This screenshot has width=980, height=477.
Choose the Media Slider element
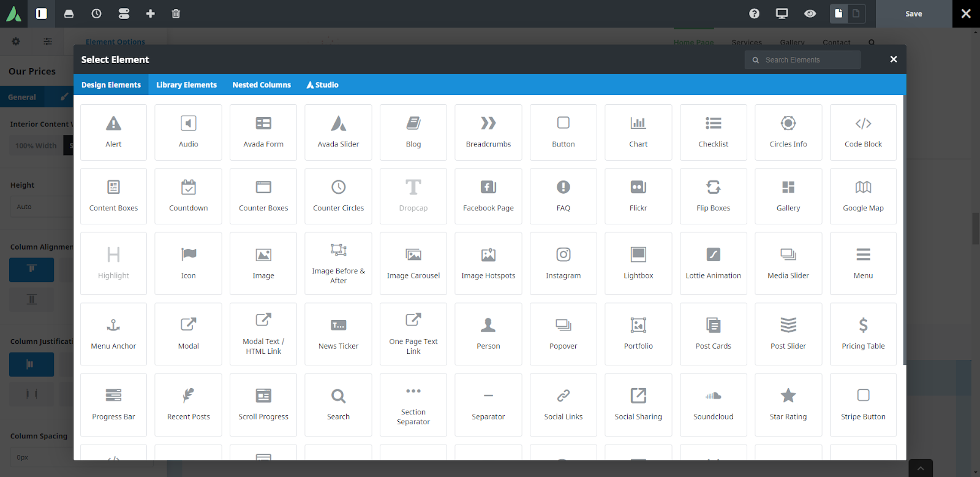pyautogui.click(x=788, y=264)
